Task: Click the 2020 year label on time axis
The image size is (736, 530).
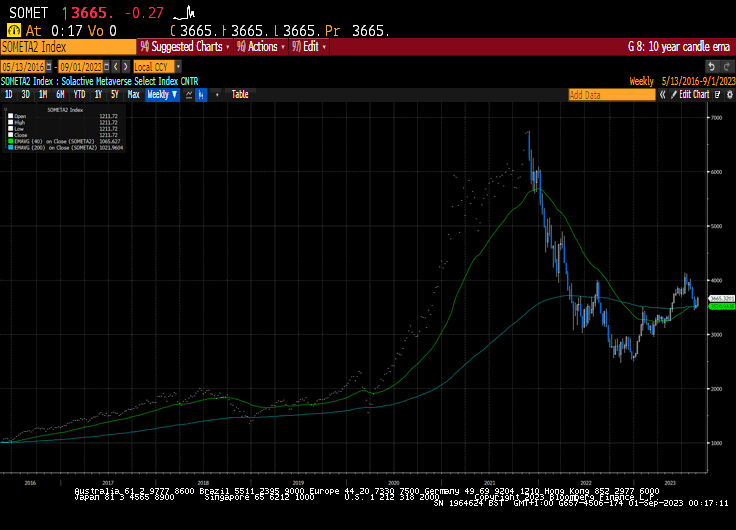Action: tap(394, 483)
